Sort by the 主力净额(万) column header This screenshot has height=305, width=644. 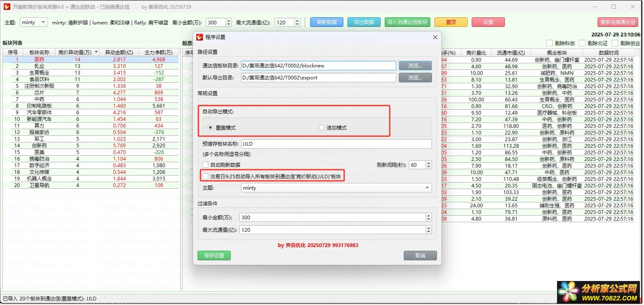click(x=159, y=52)
